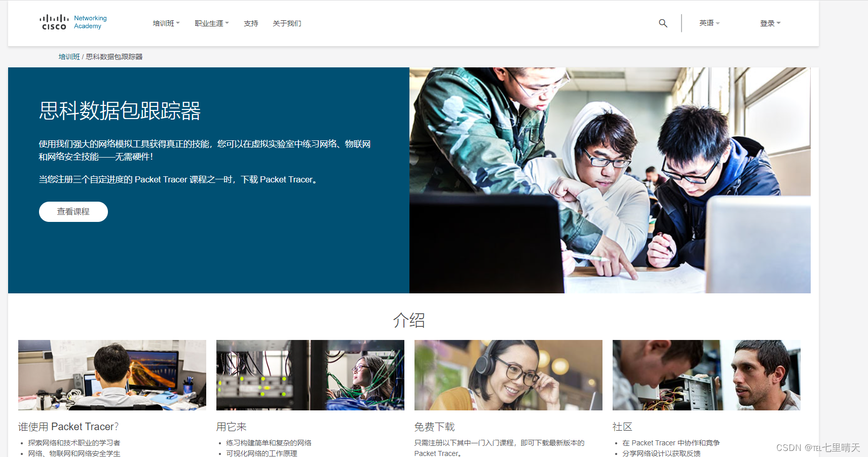Click the Cisco Networking Academy logo
The image size is (868, 457).
73,22
